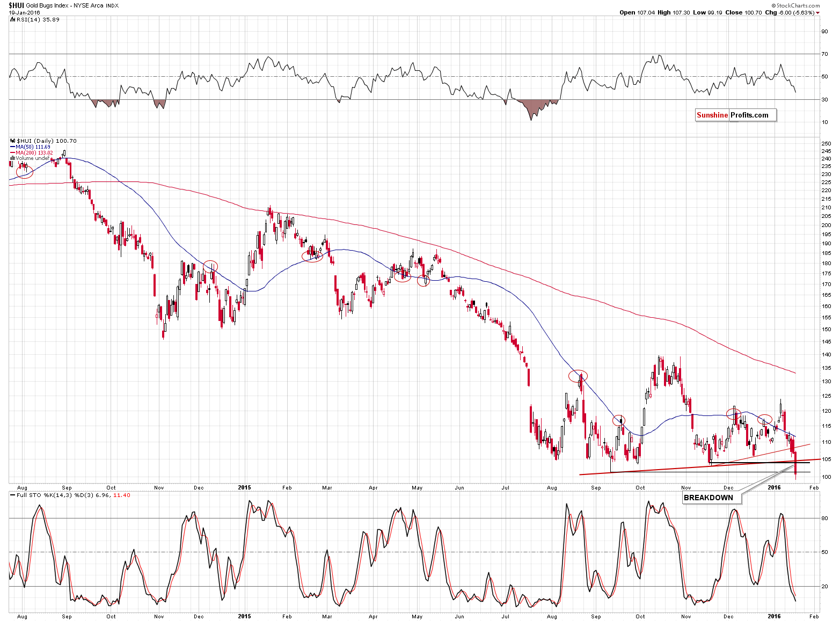Click the Open 107.04 value
The image size is (840, 621).
(x=637, y=12)
